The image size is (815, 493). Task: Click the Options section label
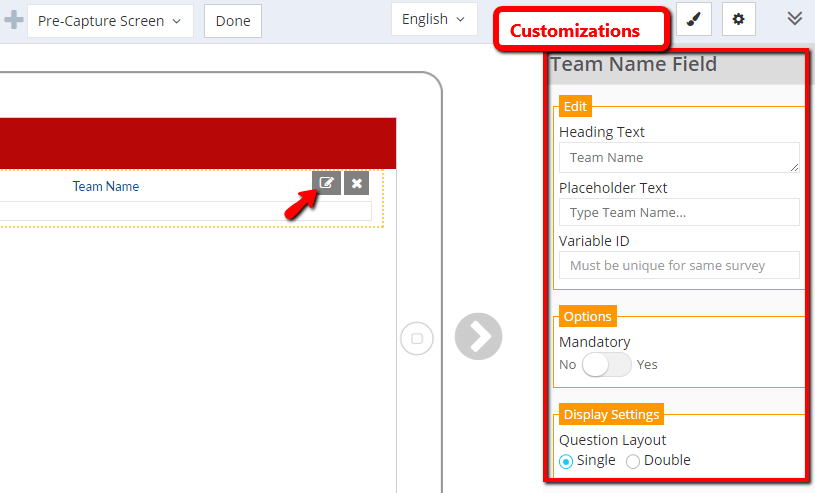click(x=588, y=316)
